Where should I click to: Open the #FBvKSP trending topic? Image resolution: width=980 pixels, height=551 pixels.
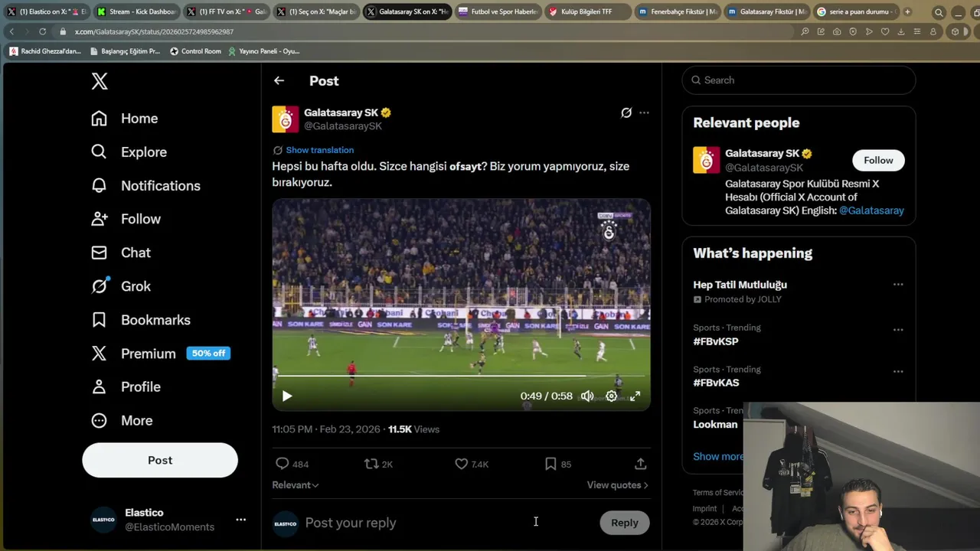(x=716, y=341)
